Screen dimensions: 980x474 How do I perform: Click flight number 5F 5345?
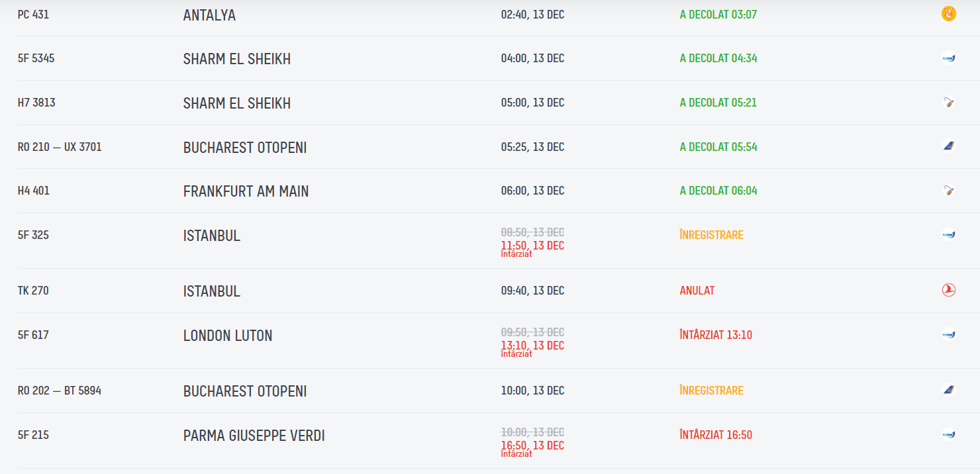(x=36, y=58)
